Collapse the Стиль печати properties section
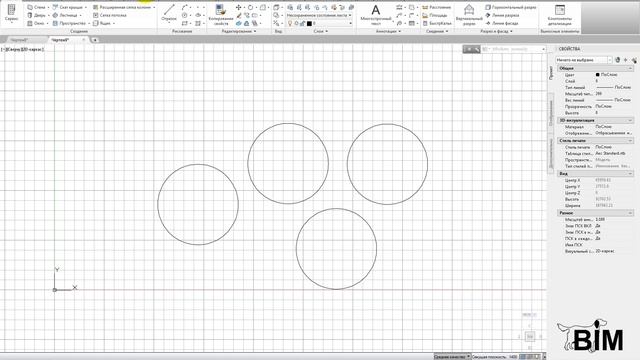This screenshot has width=640, height=360. pyautogui.click(x=631, y=140)
